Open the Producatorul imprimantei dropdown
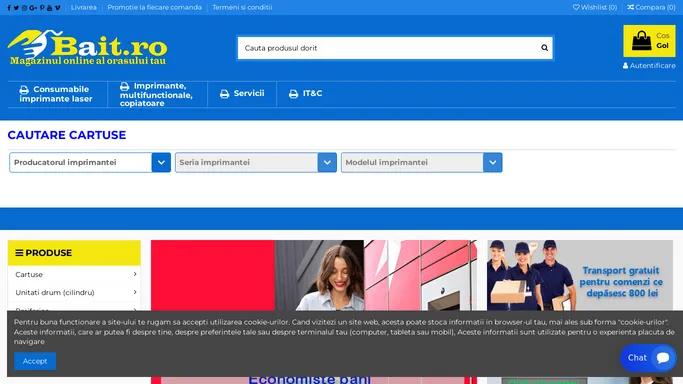The image size is (683, 384). [90, 162]
